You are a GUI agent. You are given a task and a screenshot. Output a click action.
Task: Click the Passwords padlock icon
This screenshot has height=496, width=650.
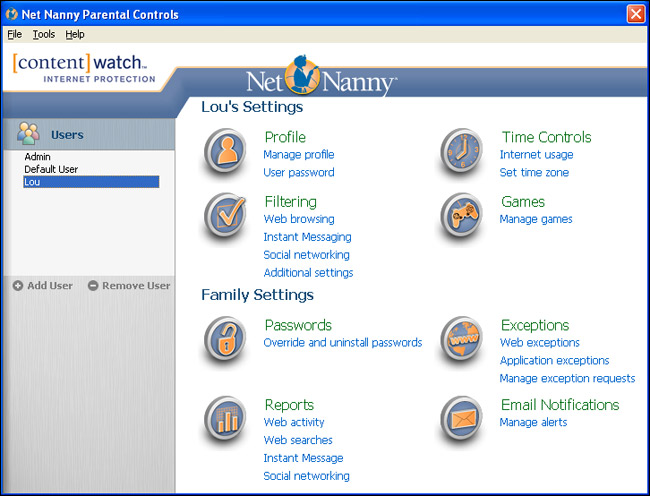[226, 339]
